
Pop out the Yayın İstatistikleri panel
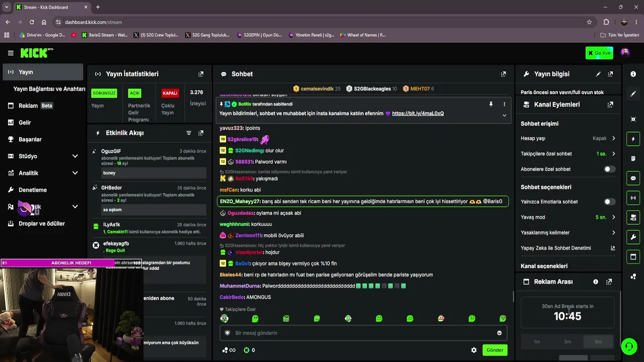(201, 74)
